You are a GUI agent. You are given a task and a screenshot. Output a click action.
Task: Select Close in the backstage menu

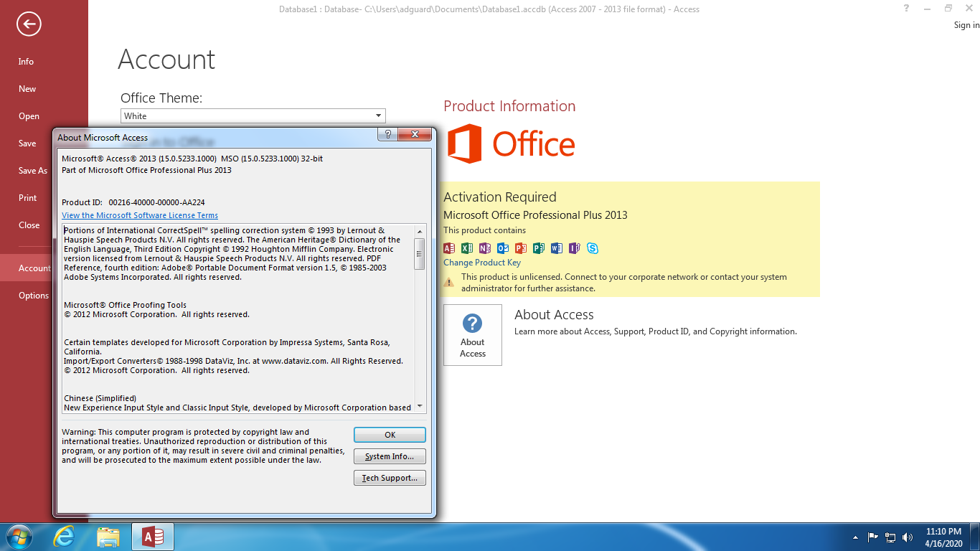tap(29, 225)
